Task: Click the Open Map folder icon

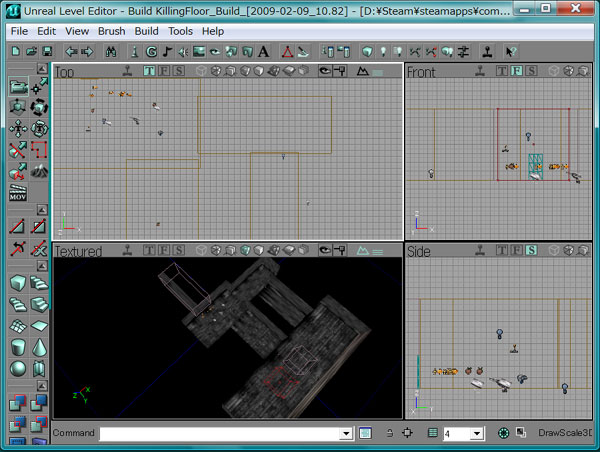Action: [31, 51]
